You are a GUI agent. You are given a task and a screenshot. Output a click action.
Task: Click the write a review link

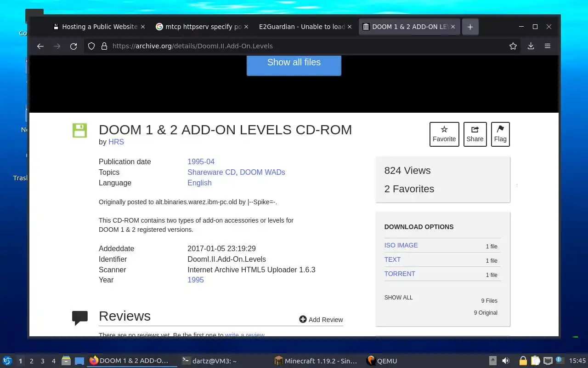[244, 335]
